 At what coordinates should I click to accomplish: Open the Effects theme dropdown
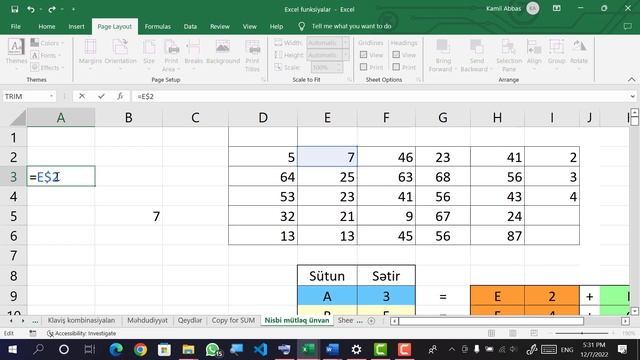pos(47,67)
